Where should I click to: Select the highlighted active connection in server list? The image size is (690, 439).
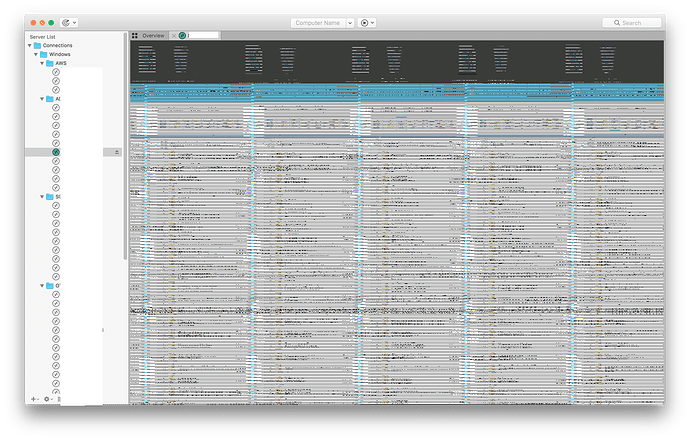coord(57,152)
